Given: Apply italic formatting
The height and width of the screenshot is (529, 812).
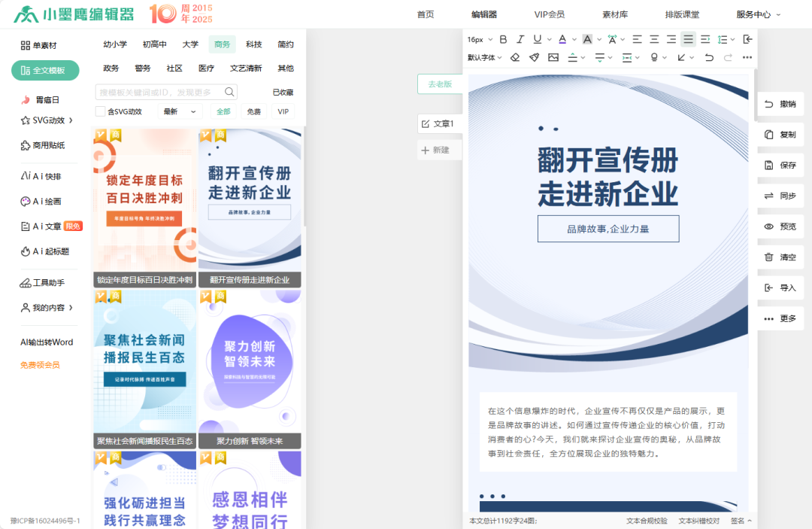Looking at the screenshot, I should [520, 38].
